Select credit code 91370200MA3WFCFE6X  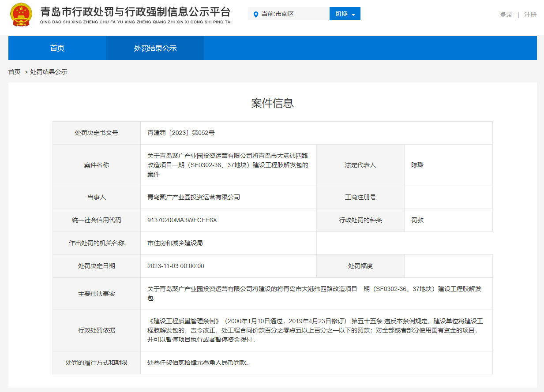click(182, 220)
